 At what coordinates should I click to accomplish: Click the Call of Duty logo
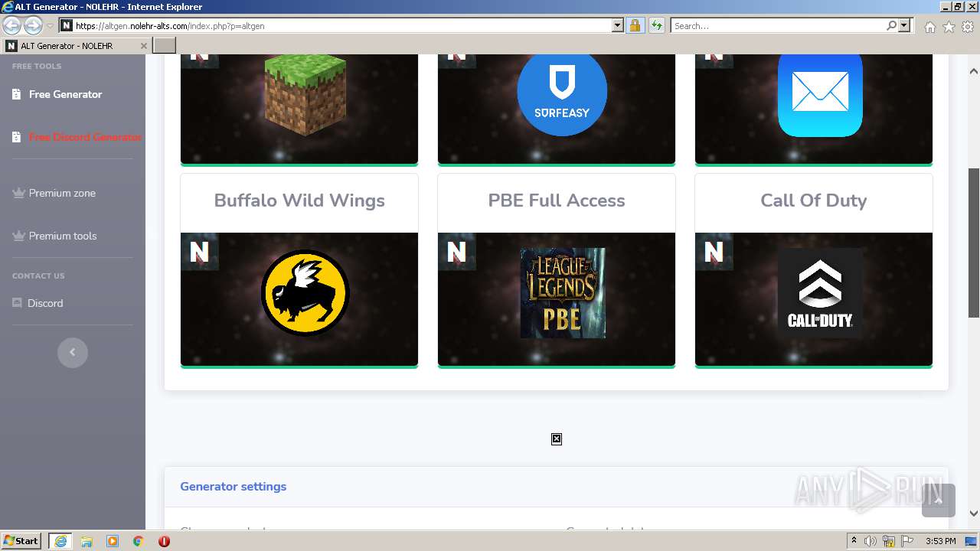coord(820,293)
